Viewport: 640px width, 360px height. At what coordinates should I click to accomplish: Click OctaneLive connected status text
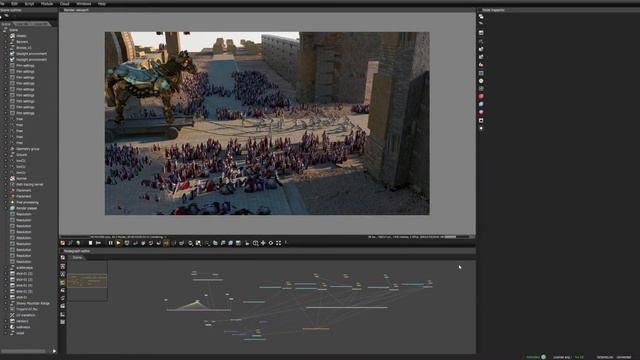(x=614, y=357)
